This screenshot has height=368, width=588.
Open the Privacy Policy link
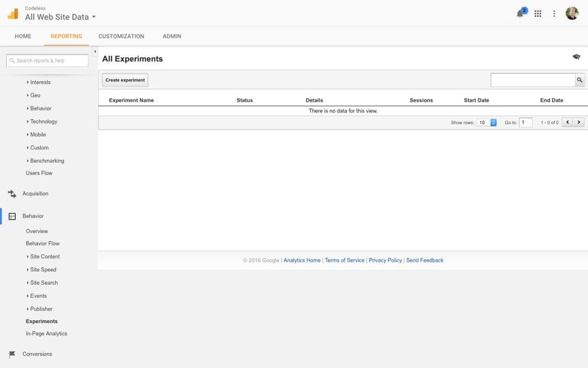tap(385, 260)
